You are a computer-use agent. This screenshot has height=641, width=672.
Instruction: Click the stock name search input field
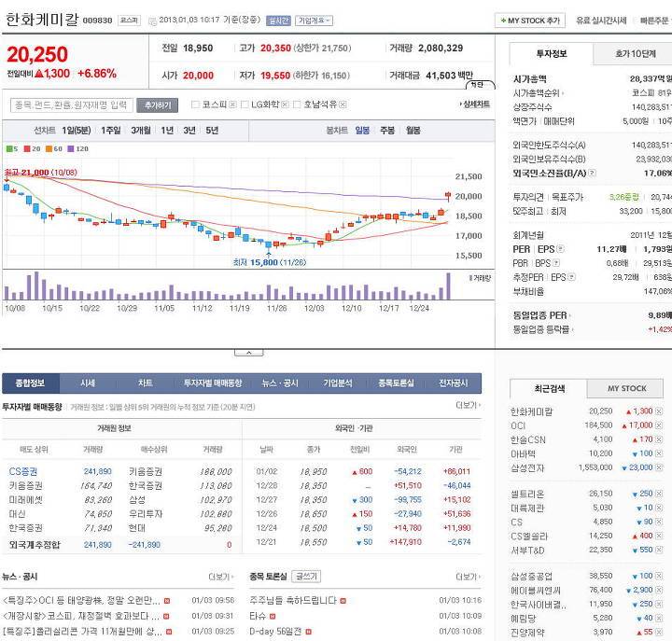[x=72, y=105]
